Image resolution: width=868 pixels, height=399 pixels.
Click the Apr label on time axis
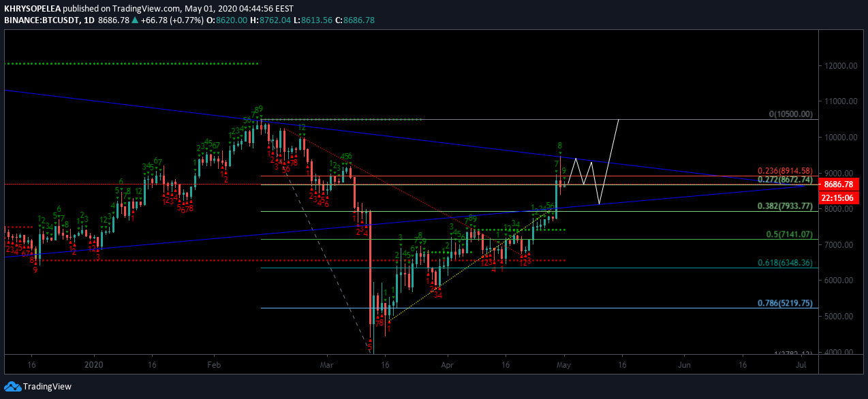[448, 365]
